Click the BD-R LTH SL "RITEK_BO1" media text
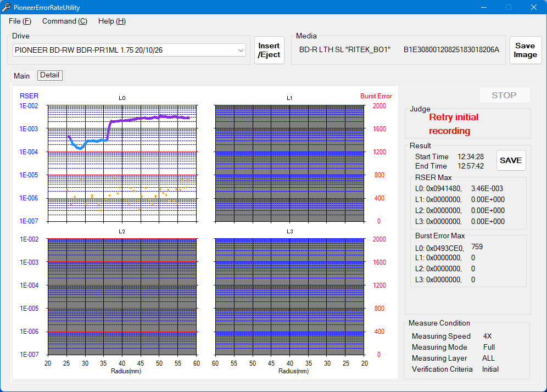The height and width of the screenshot is (392, 547). (345, 50)
